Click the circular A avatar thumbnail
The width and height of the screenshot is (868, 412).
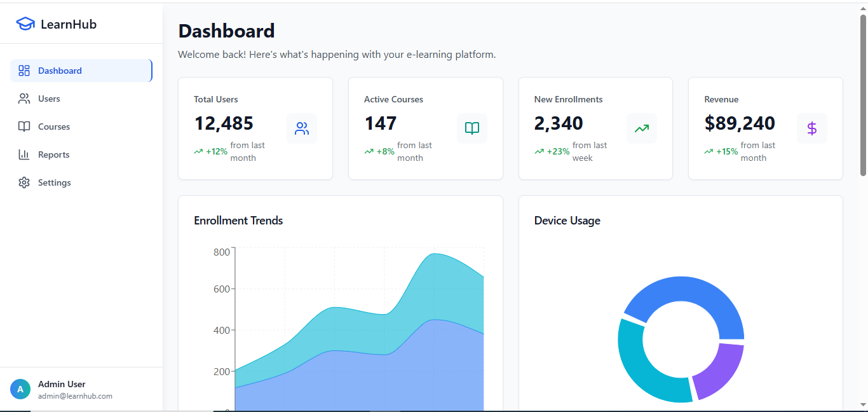[x=20, y=388]
